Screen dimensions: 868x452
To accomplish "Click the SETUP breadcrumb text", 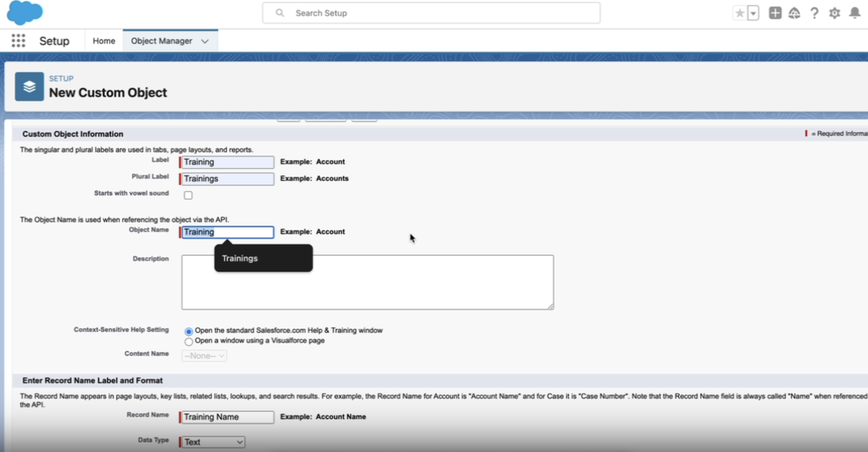I will [x=61, y=78].
